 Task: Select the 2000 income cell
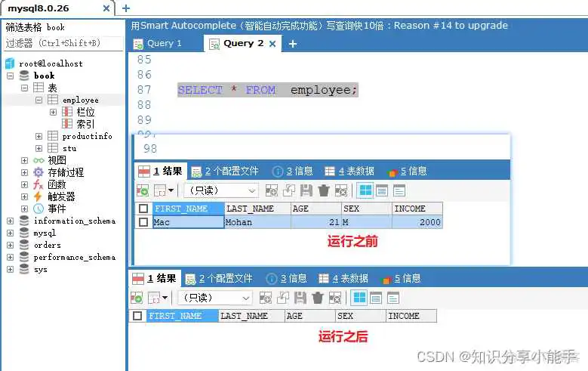click(x=417, y=222)
